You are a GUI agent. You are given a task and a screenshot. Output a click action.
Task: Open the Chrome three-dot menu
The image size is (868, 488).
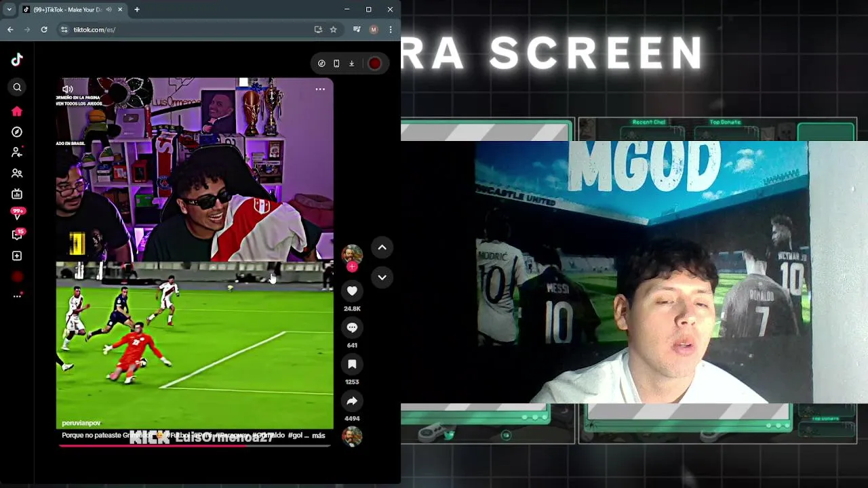(390, 30)
